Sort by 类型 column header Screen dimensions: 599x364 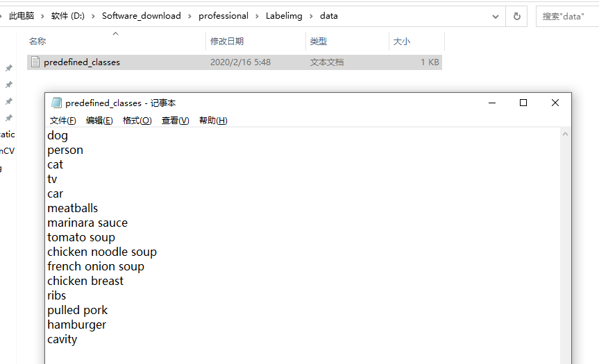coord(318,41)
